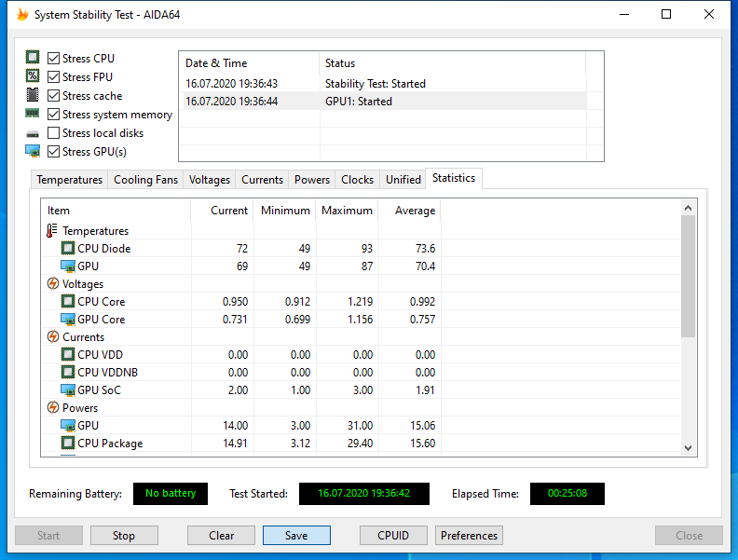Click the GPU SoC row icon
Screen dimensions: 738x560
pos(68,390)
